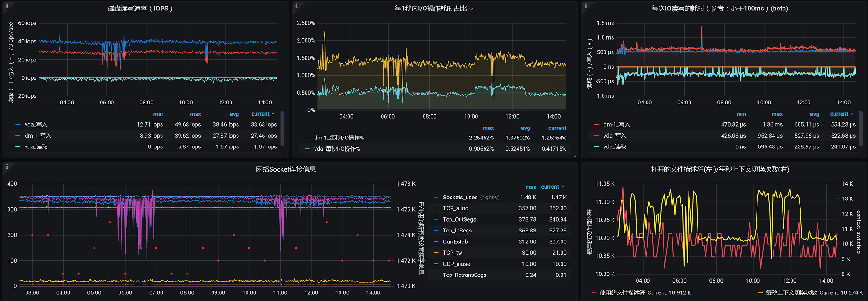Image resolution: width=868 pixels, height=301 pixels.
Task: Sort IO耗时 legend by min column
Action: (x=741, y=114)
